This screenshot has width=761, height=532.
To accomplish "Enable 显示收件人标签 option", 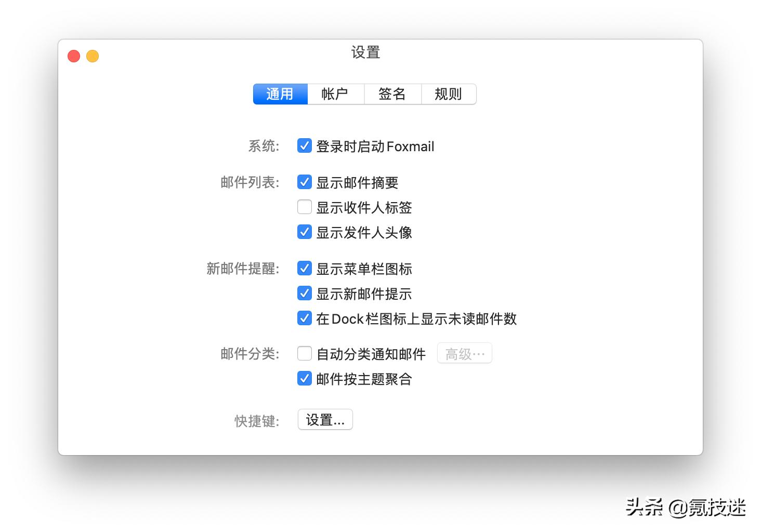I will pyautogui.click(x=304, y=207).
